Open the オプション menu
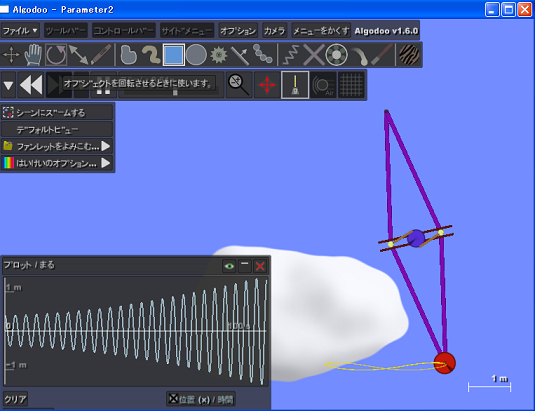The image size is (535, 411). tap(238, 31)
